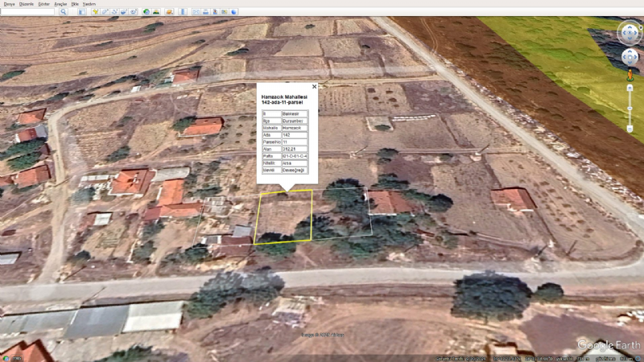Close the Hamzacık Mahallesi parcel popup
This screenshot has height=362, width=644.
[314, 86]
